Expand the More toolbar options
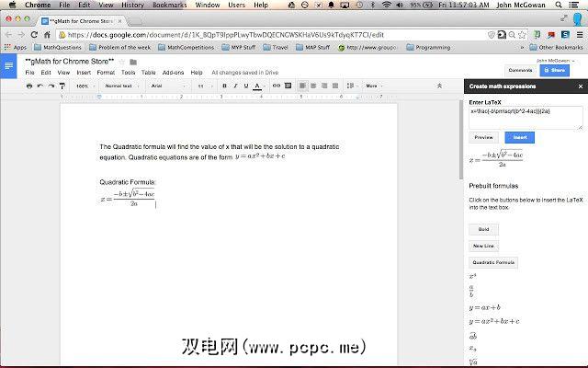 pos(374,86)
